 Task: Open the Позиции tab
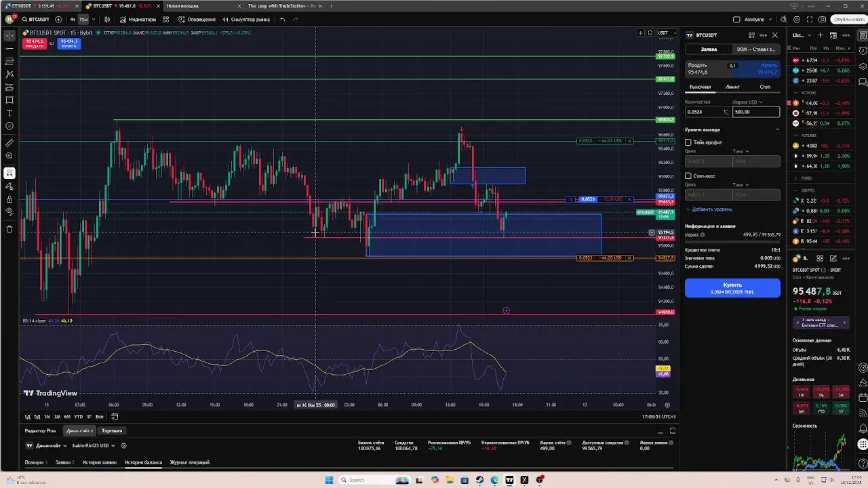point(36,462)
